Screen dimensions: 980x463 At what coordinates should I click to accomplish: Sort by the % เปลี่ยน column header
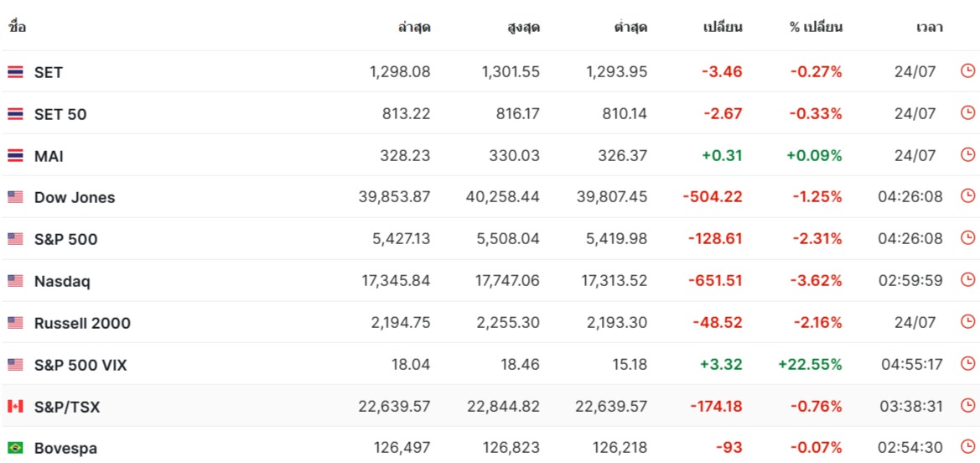[x=816, y=28]
